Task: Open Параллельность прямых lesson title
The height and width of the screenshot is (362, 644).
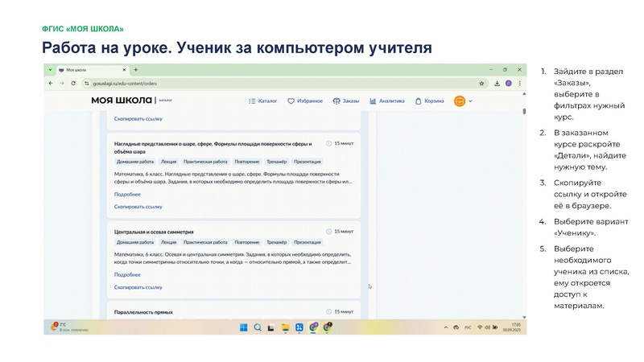Action: click(x=143, y=312)
